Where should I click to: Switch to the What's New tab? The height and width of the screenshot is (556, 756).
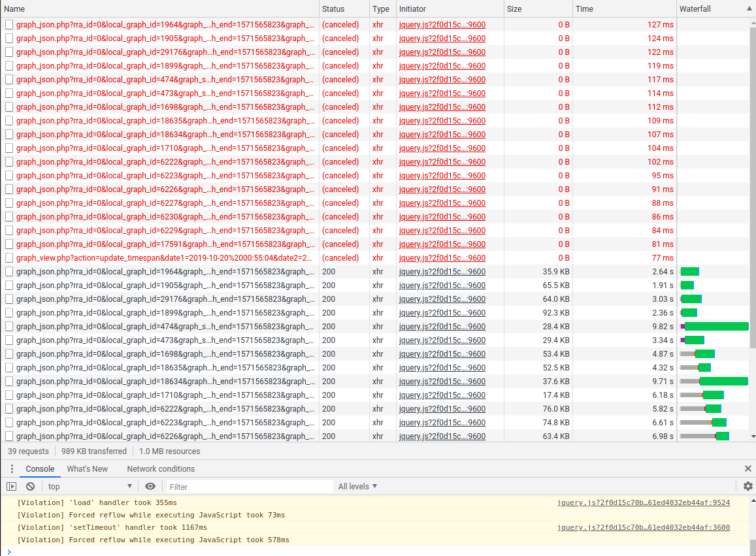88,468
